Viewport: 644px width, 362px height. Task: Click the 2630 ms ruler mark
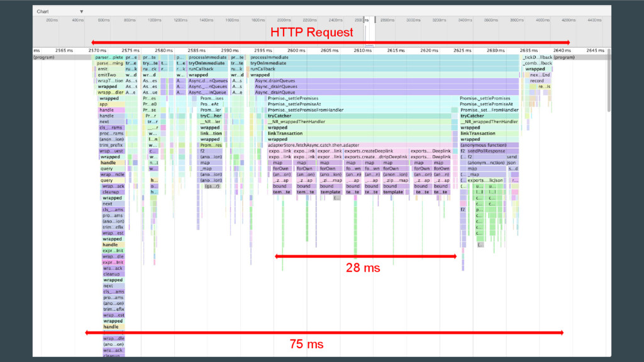[x=496, y=50]
